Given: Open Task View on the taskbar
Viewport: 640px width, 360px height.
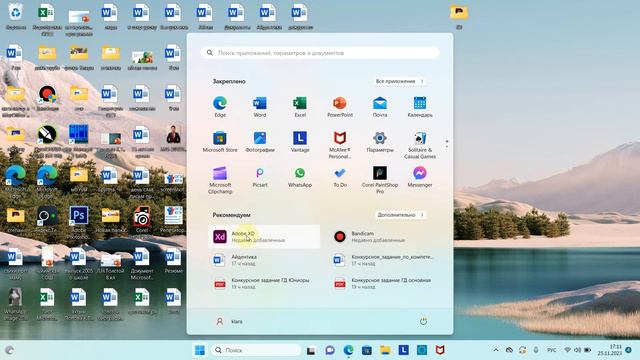Looking at the screenshot, I should point(311,350).
